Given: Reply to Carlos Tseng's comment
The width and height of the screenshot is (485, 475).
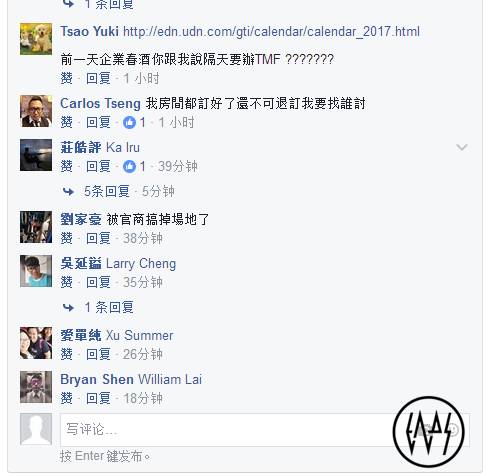Looking at the screenshot, I should click(98, 122).
